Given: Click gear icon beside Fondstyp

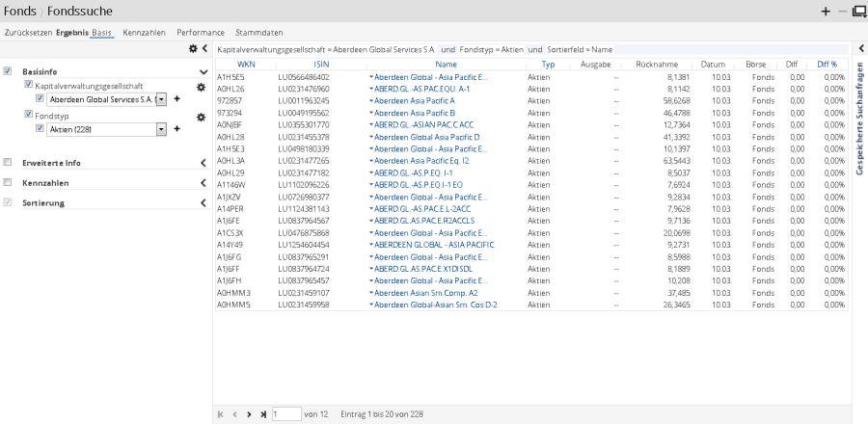Looking at the screenshot, I should 201,117.
